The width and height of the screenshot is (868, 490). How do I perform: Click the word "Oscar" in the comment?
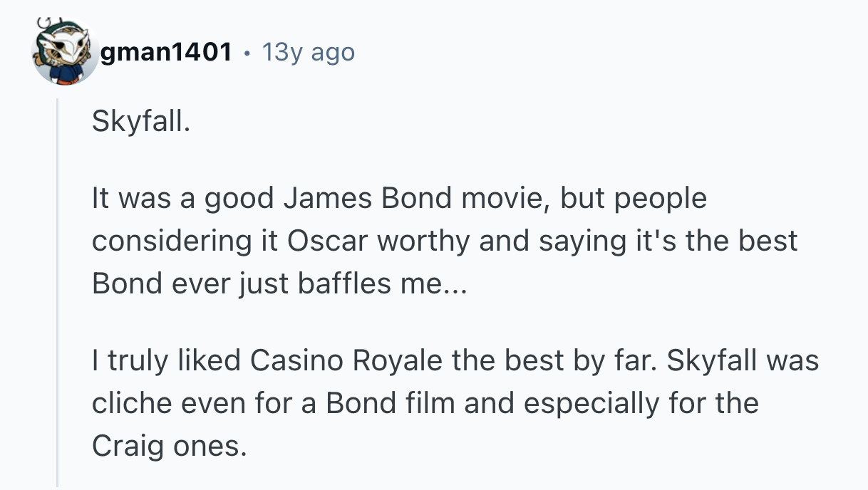pyautogui.click(x=328, y=241)
